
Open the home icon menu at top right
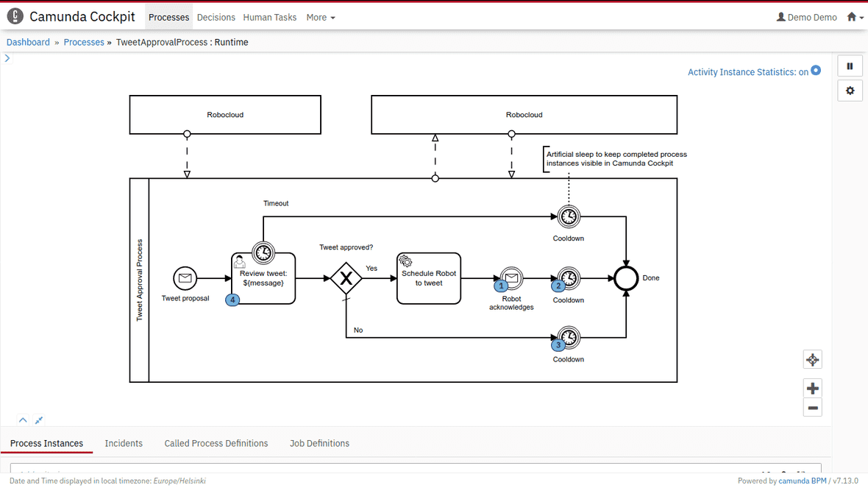(852, 16)
